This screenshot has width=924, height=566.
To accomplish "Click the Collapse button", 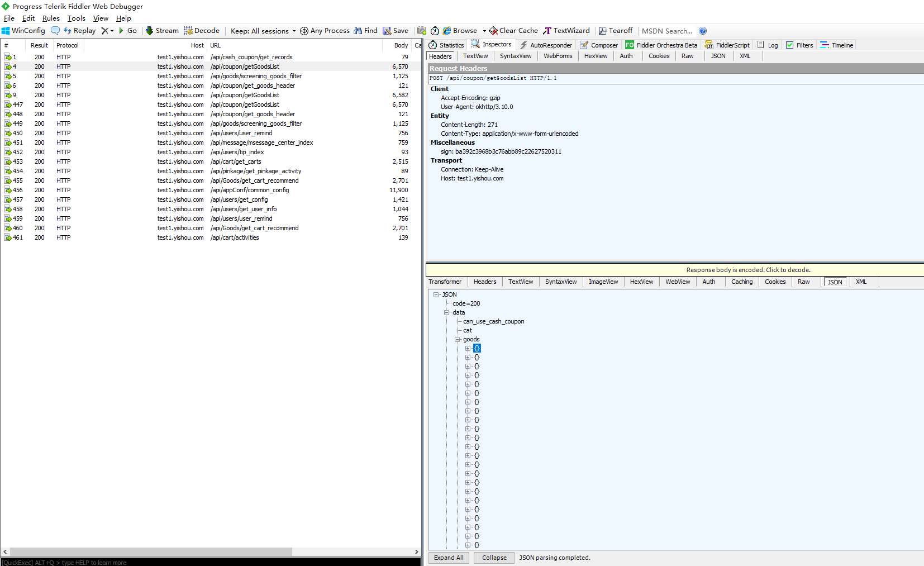I will click(494, 558).
